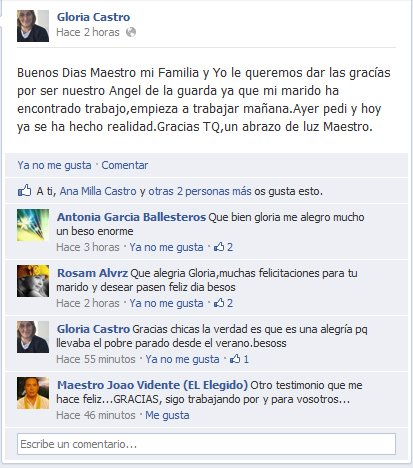
Task: Unlike Antonia's comment
Action: pos(166,247)
